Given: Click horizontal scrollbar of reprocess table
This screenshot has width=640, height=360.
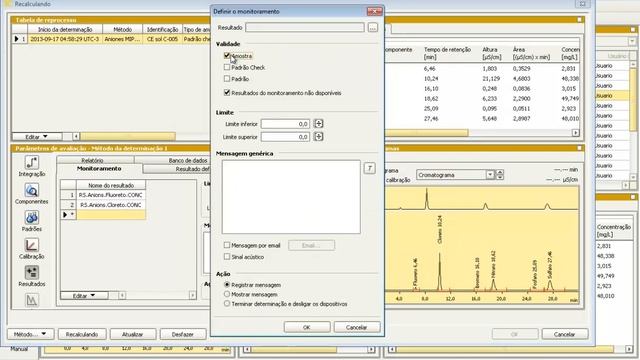Looking at the screenshot, I should [x=128, y=136].
